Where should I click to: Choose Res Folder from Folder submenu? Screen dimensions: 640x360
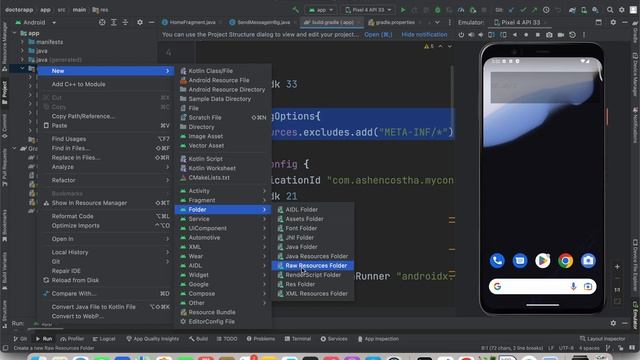tap(313, 284)
